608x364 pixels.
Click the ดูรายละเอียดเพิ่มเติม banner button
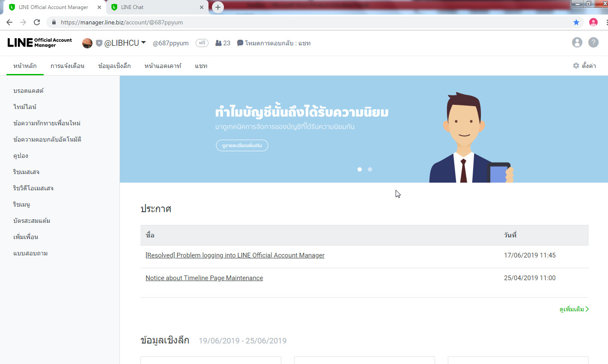pos(242,145)
